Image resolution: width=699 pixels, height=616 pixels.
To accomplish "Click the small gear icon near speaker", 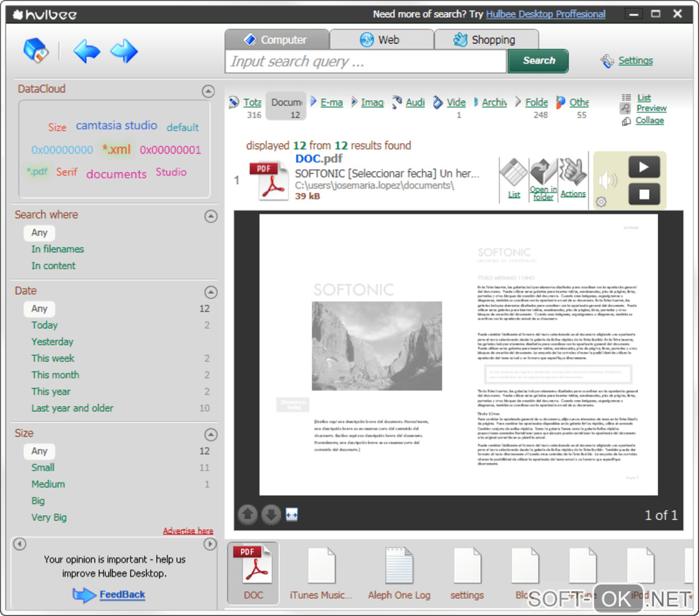I will (x=602, y=202).
